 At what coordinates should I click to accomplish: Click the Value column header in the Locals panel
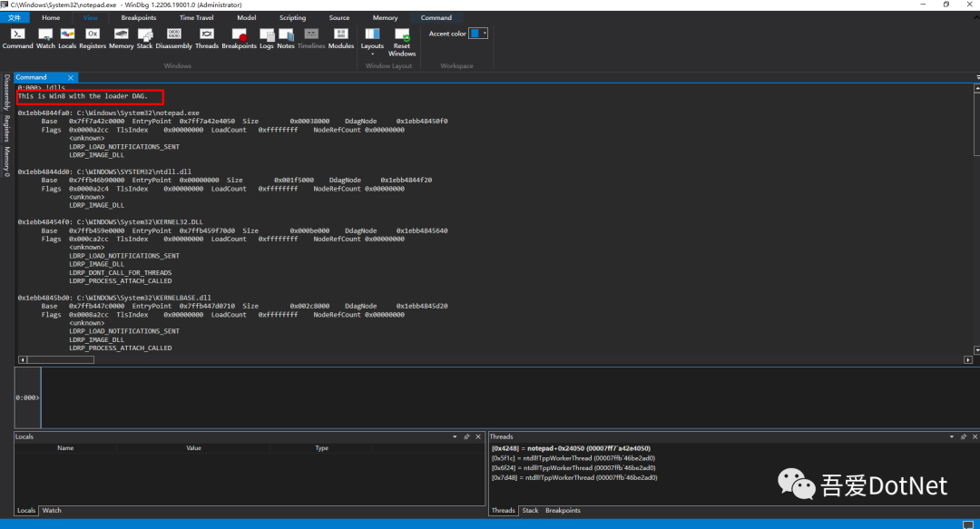point(194,448)
